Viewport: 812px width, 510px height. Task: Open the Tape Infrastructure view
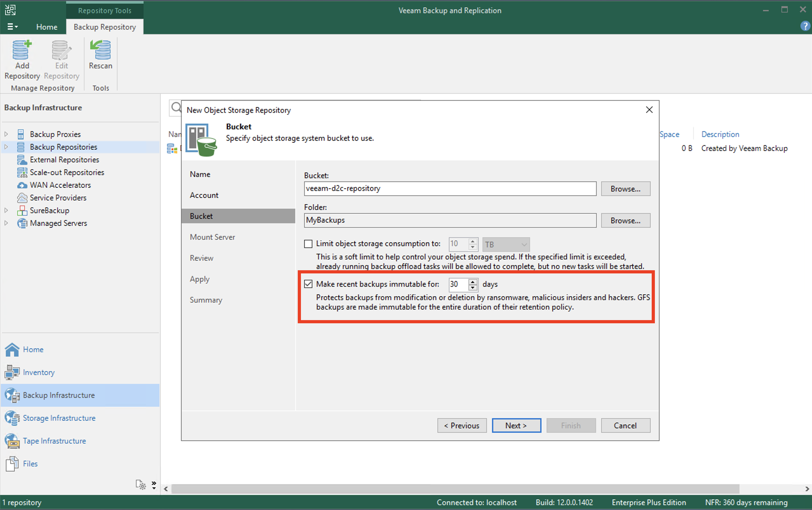point(80,441)
